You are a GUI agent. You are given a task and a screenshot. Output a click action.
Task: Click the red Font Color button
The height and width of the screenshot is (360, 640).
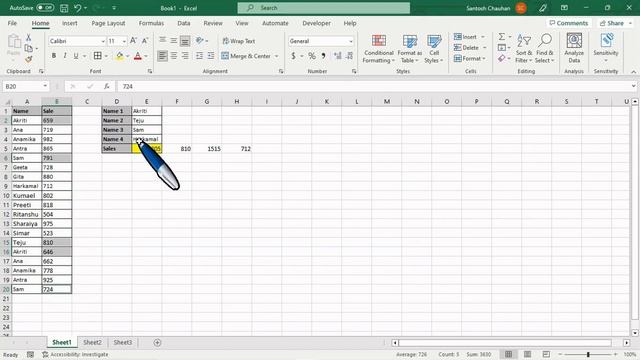pos(138,56)
